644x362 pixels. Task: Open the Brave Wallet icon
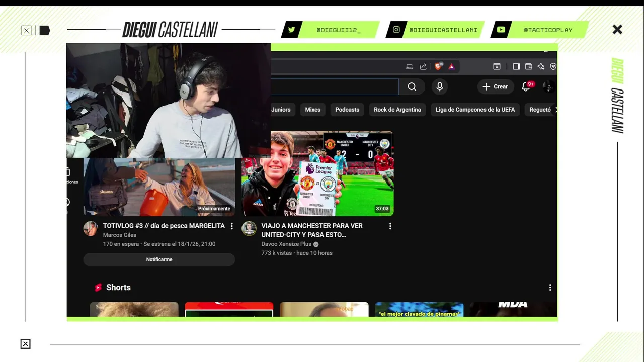point(529,66)
